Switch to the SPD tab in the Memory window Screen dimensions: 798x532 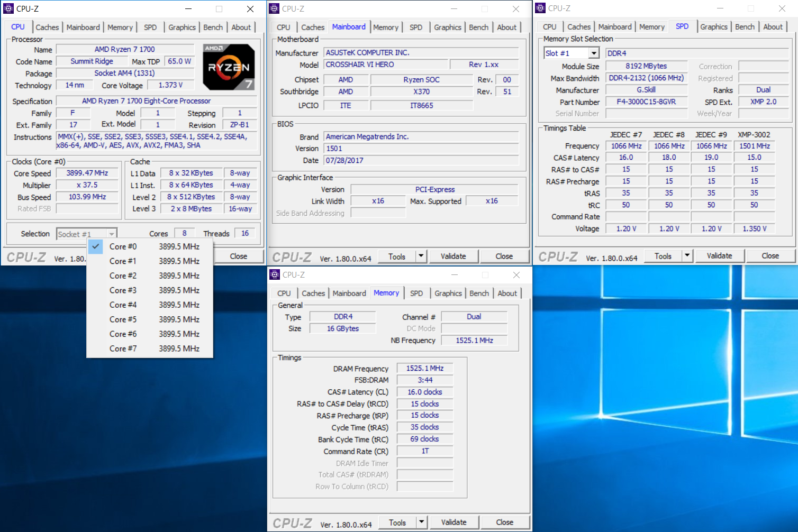416,293
